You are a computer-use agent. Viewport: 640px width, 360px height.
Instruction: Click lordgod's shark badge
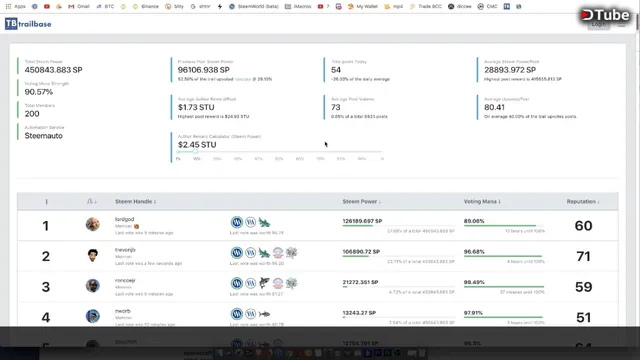point(264,222)
